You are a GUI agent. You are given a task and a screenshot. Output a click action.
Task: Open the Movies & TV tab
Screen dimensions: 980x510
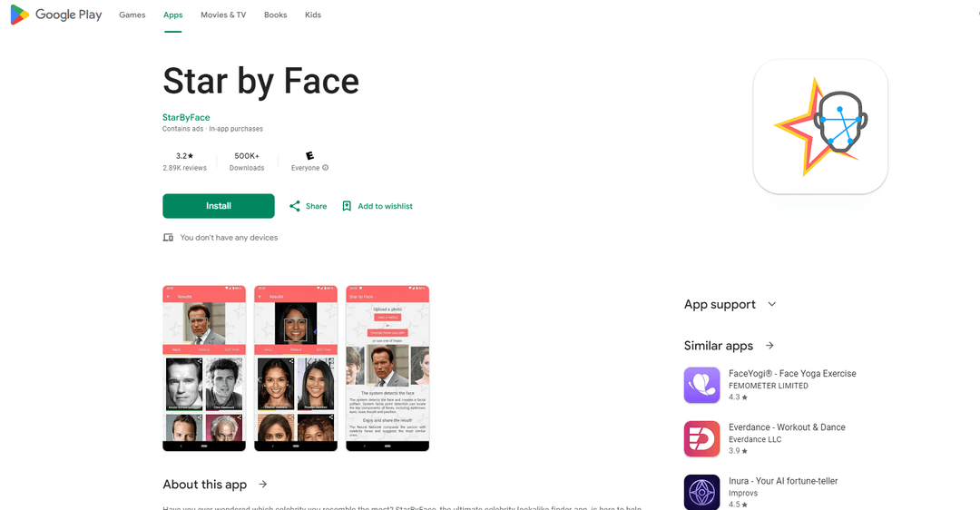tap(223, 15)
